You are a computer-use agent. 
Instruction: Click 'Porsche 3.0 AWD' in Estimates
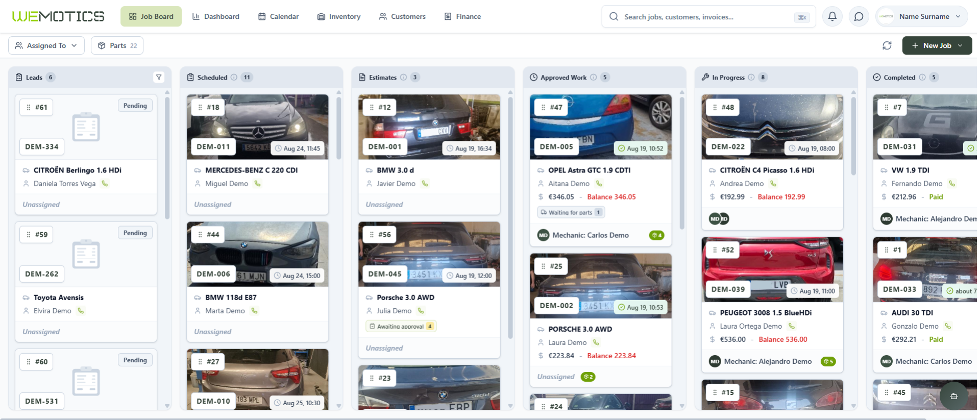405,297
